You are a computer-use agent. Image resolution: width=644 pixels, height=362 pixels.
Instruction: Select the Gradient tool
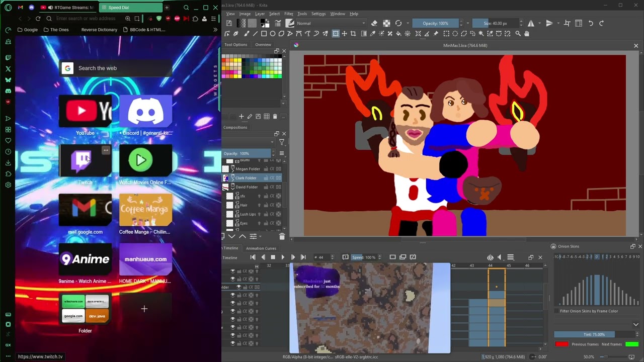pyautogui.click(x=363, y=34)
